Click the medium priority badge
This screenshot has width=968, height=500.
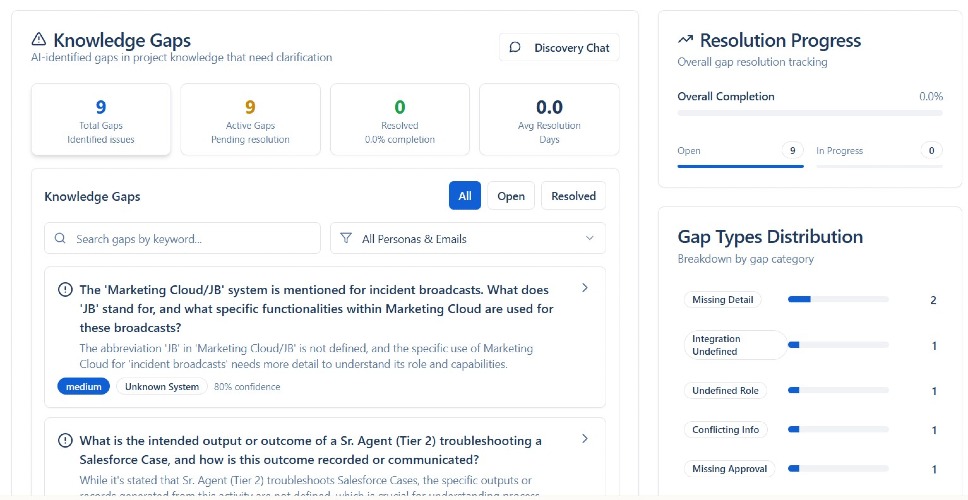coord(84,386)
